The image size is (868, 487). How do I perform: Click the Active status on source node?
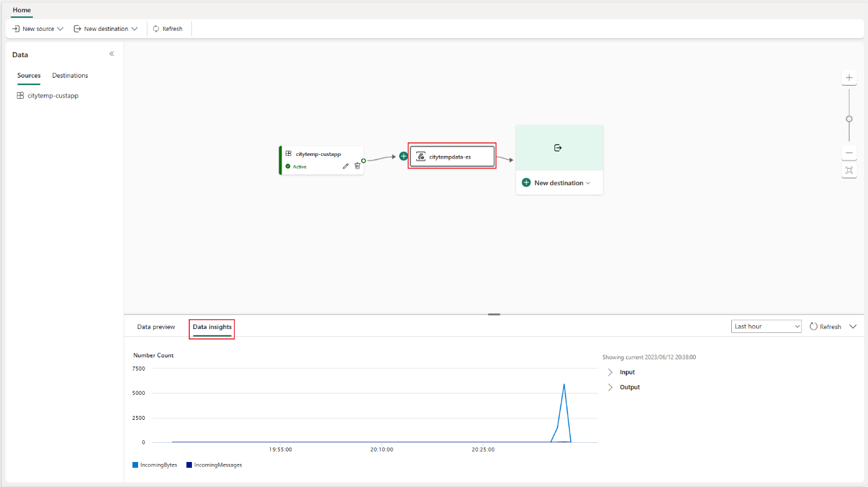296,167
